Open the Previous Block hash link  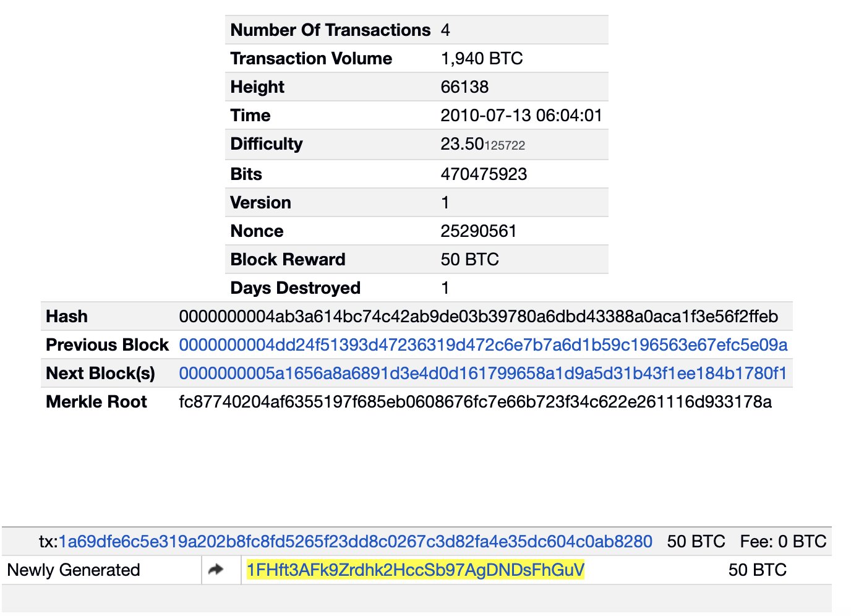[483, 344]
